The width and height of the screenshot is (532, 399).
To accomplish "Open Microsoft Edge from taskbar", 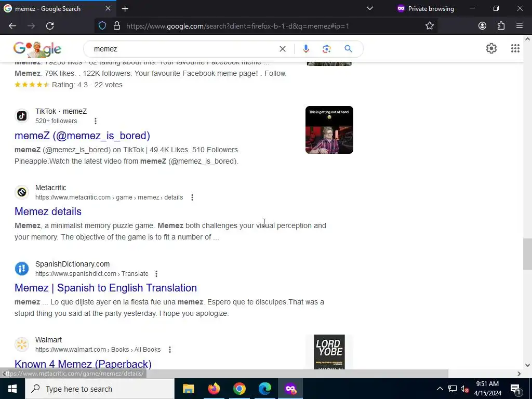I will coord(264,389).
